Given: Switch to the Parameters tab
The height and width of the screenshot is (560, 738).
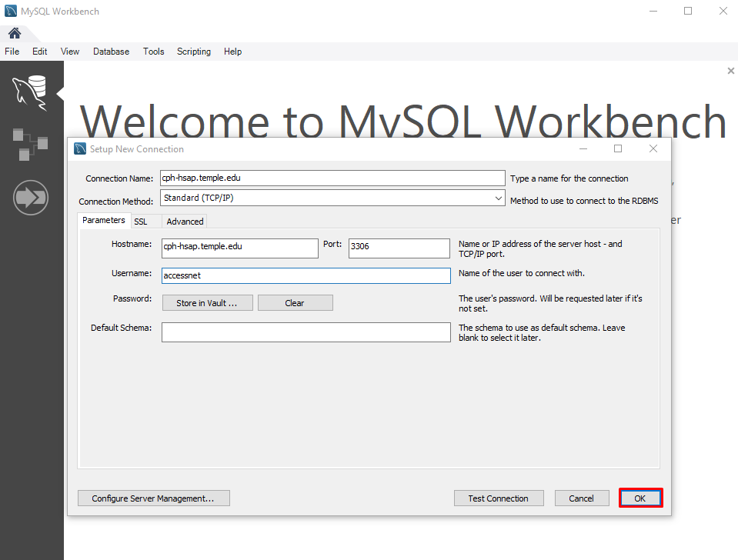Looking at the screenshot, I should click(x=104, y=220).
